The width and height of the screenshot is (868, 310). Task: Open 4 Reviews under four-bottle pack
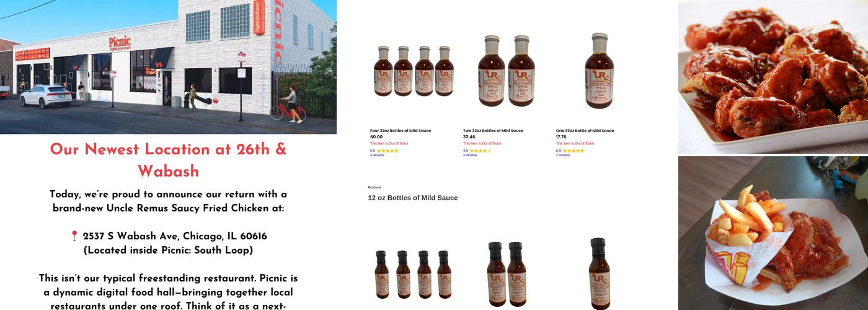[377, 155]
